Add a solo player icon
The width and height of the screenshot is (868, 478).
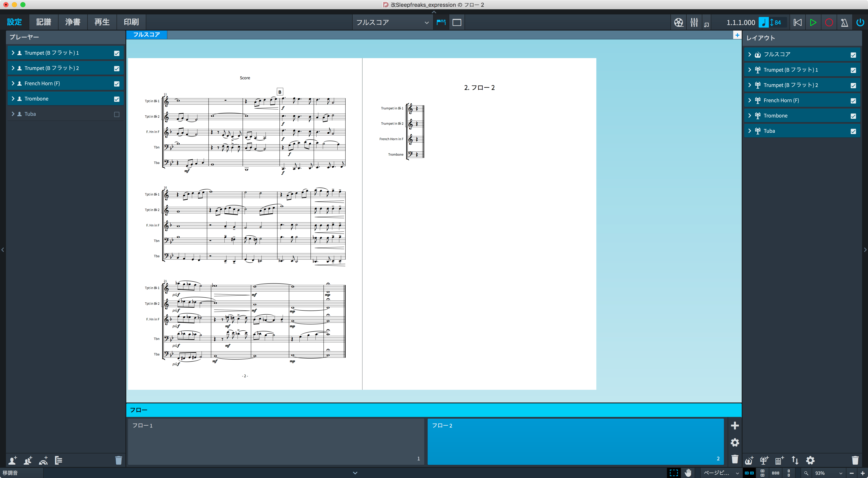coord(13,460)
